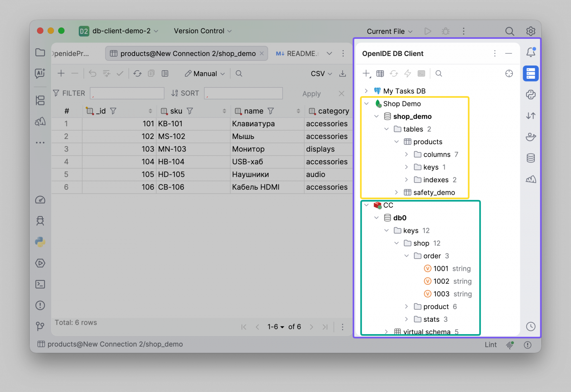Open the db-client-demo-2 project dropdown
This screenshot has width=571, height=392.
119,31
